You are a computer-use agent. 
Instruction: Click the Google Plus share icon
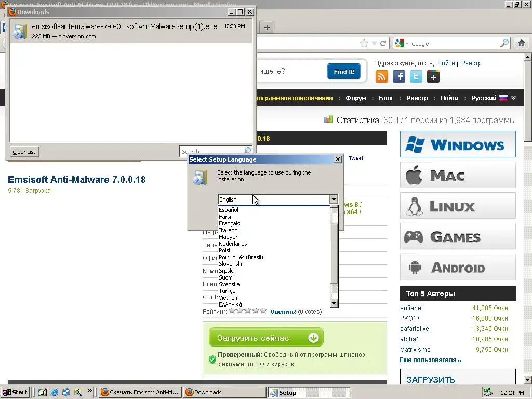[x=433, y=76]
